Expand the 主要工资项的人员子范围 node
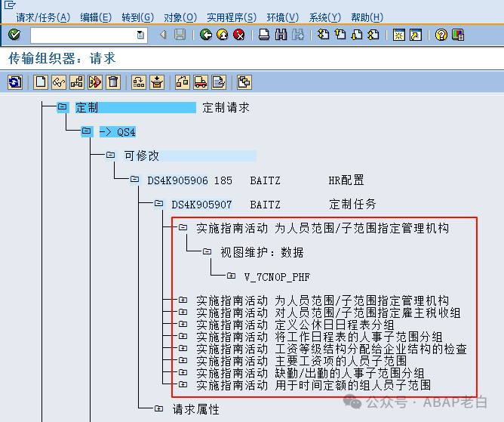 [183, 360]
